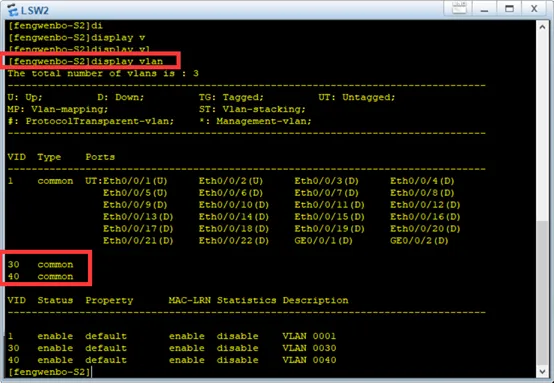The height and width of the screenshot is (383, 554).
Task: Click the 'D: Down;' legend entry
Action: click(x=120, y=97)
